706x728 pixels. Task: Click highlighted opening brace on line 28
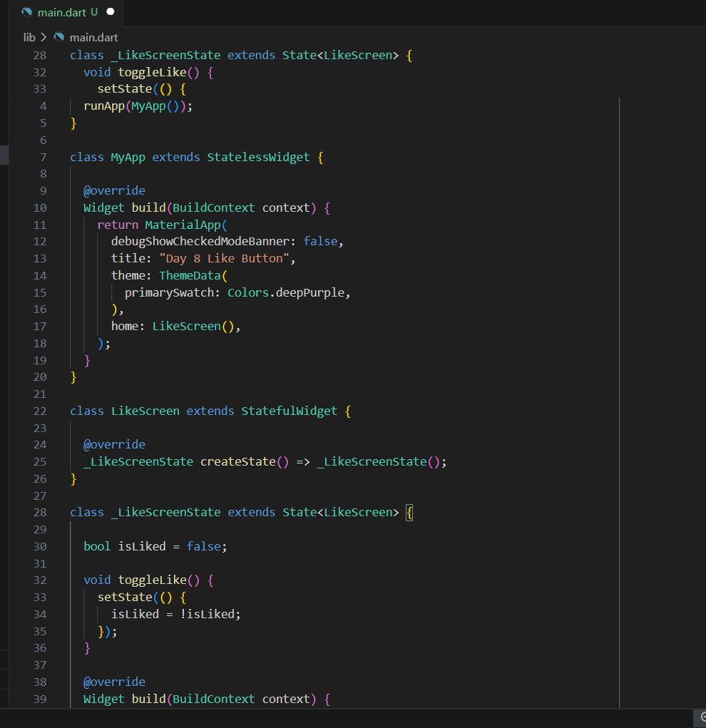tap(409, 513)
